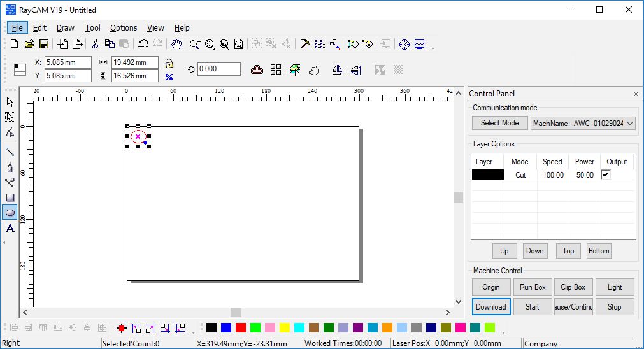Expand the top toolbar overflow arrow

[433, 48]
